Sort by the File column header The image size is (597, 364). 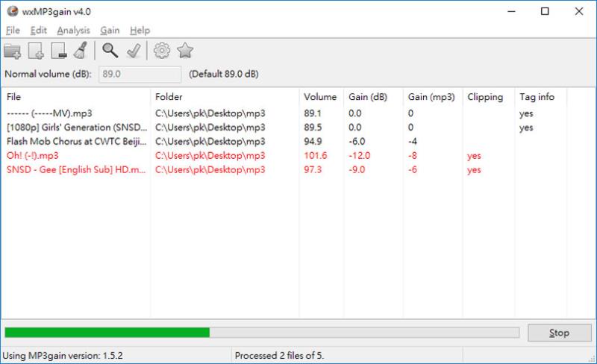(x=76, y=97)
